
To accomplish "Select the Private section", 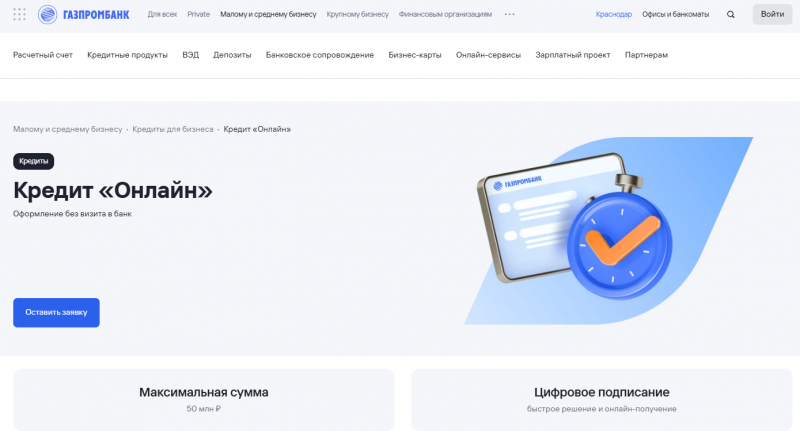I will point(198,14).
